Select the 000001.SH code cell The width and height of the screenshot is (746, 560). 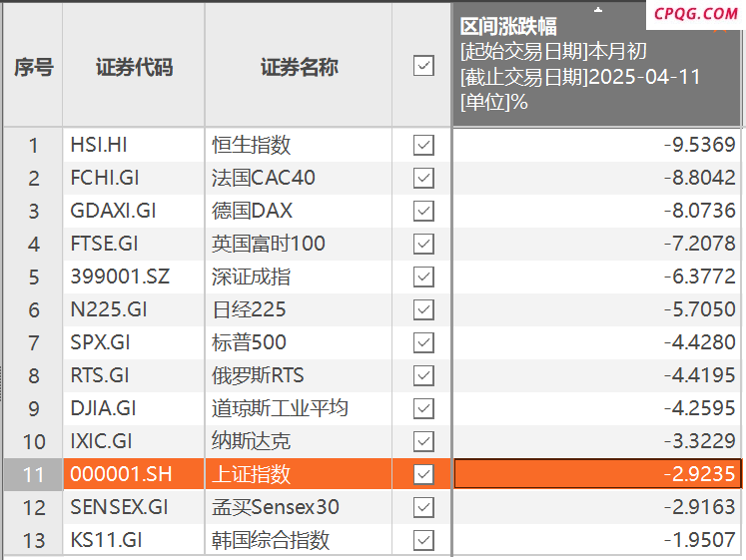[x=134, y=474]
